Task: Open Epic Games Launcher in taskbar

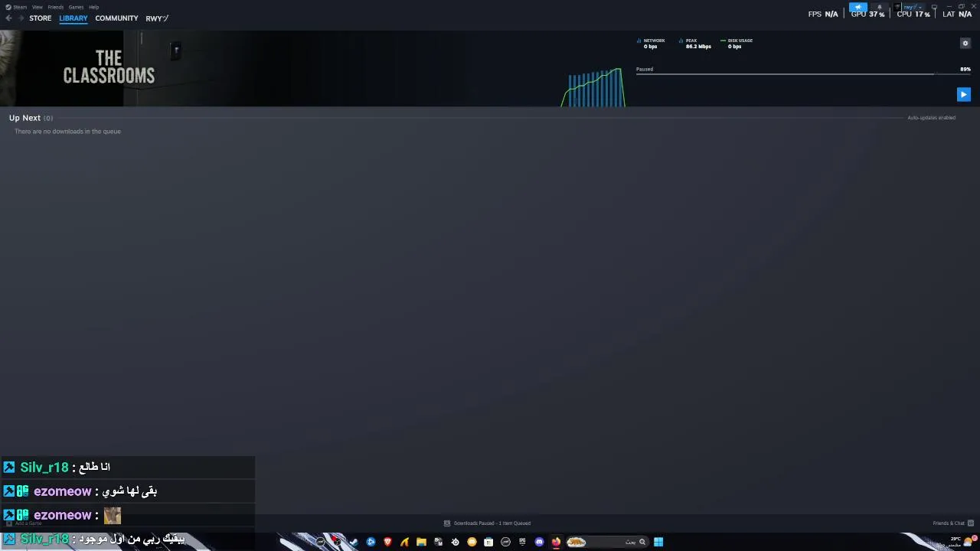Action: tap(522, 542)
